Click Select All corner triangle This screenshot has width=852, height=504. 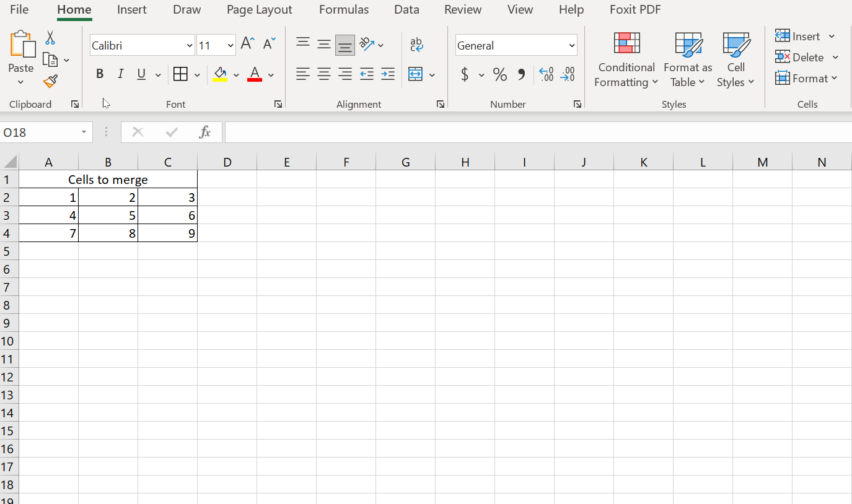[x=10, y=162]
